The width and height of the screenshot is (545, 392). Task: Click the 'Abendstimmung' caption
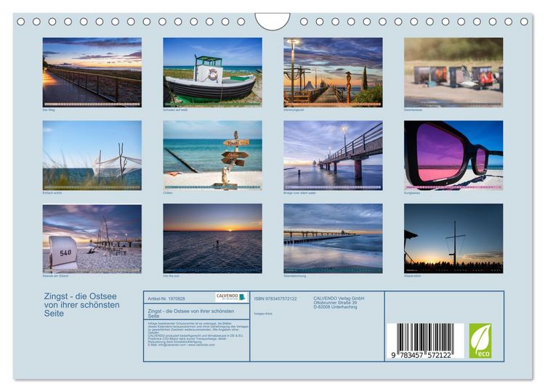295,276
